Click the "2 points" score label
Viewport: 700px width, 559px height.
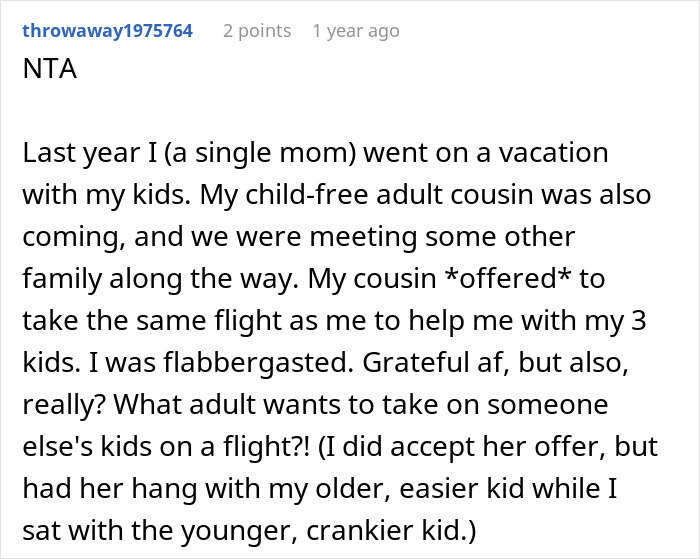click(257, 31)
